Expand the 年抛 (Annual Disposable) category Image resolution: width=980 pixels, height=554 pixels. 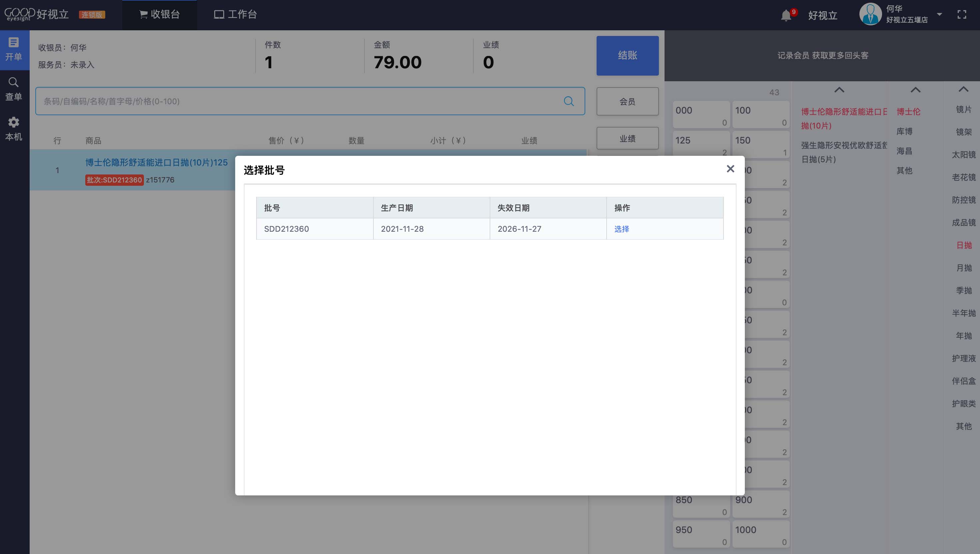(962, 336)
